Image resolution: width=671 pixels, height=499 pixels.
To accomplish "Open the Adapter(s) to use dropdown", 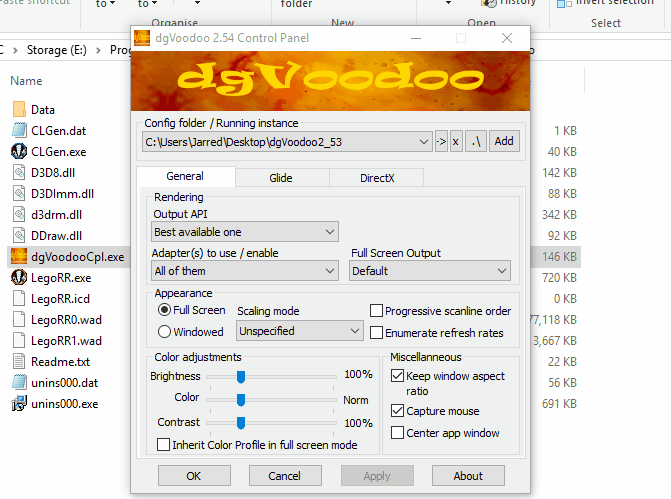I will pyautogui.click(x=245, y=271).
